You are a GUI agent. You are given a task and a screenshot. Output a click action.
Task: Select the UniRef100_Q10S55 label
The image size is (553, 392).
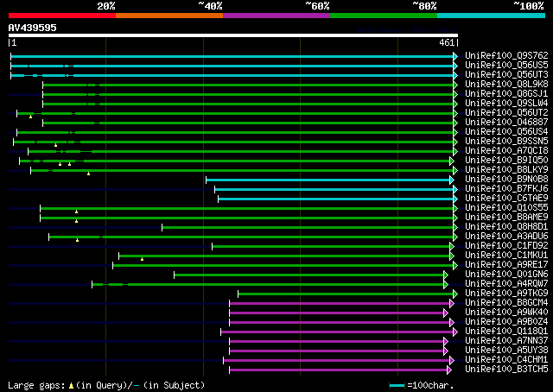tap(506, 208)
